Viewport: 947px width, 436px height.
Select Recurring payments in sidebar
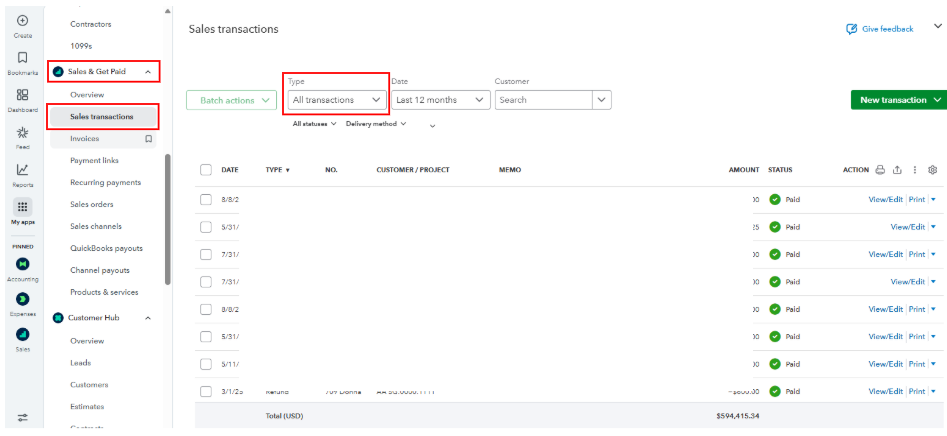[105, 182]
